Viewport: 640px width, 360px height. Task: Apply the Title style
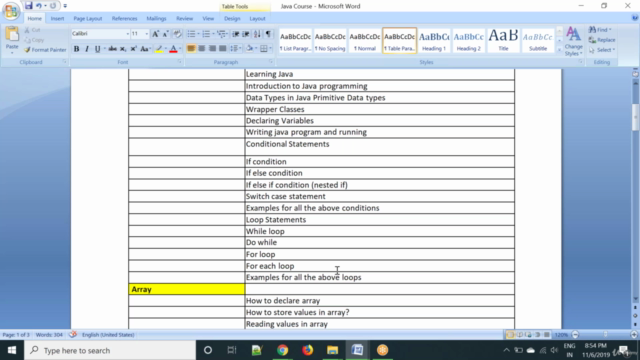503,40
